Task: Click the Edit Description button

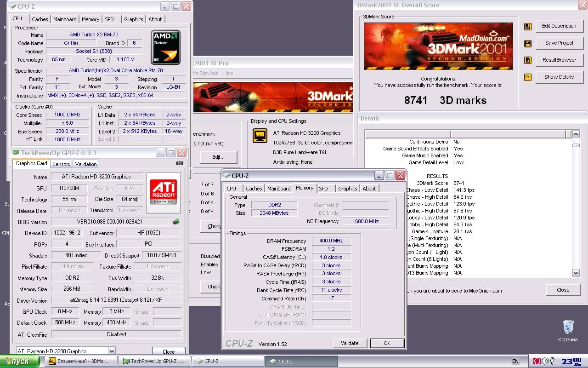Action: 559,26
